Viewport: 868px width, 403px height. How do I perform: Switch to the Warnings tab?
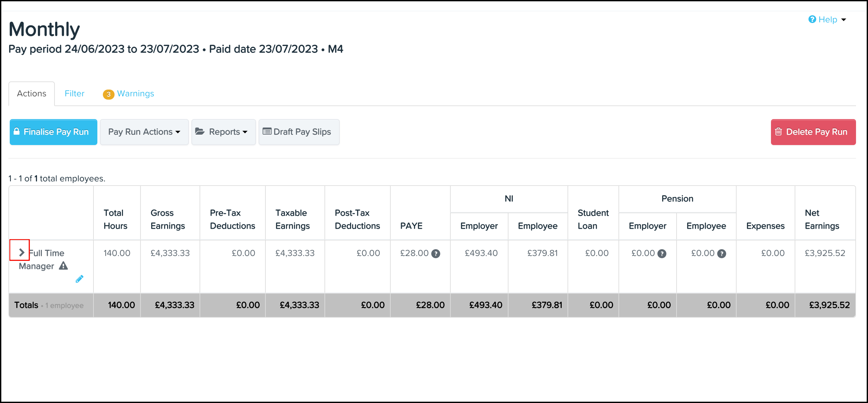click(135, 93)
